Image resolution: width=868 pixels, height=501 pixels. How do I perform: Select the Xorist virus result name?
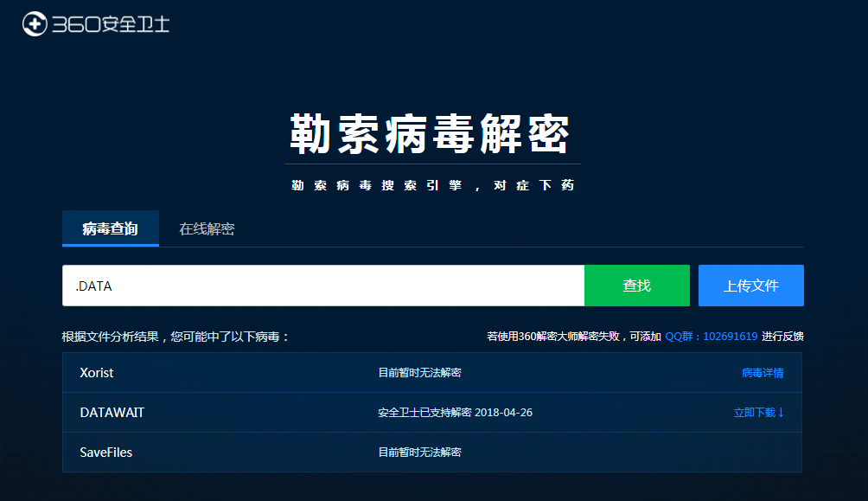[x=97, y=373]
